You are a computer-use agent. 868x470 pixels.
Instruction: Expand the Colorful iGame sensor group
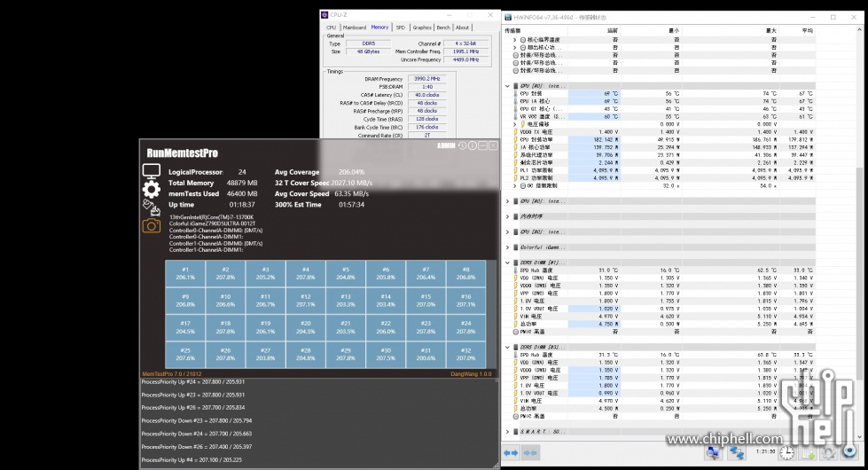click(x=507, y=247)
